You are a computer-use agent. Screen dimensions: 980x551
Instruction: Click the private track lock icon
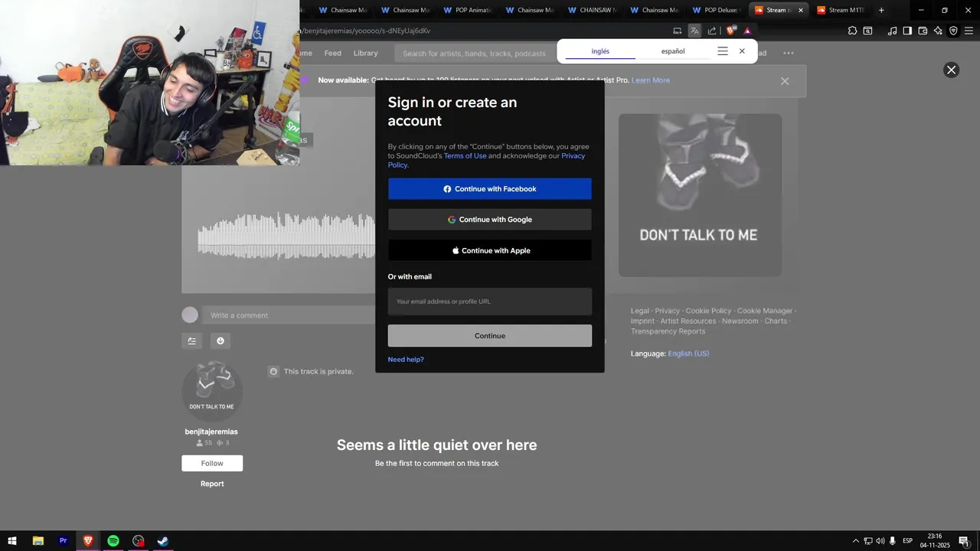click(x=273, y=371)
